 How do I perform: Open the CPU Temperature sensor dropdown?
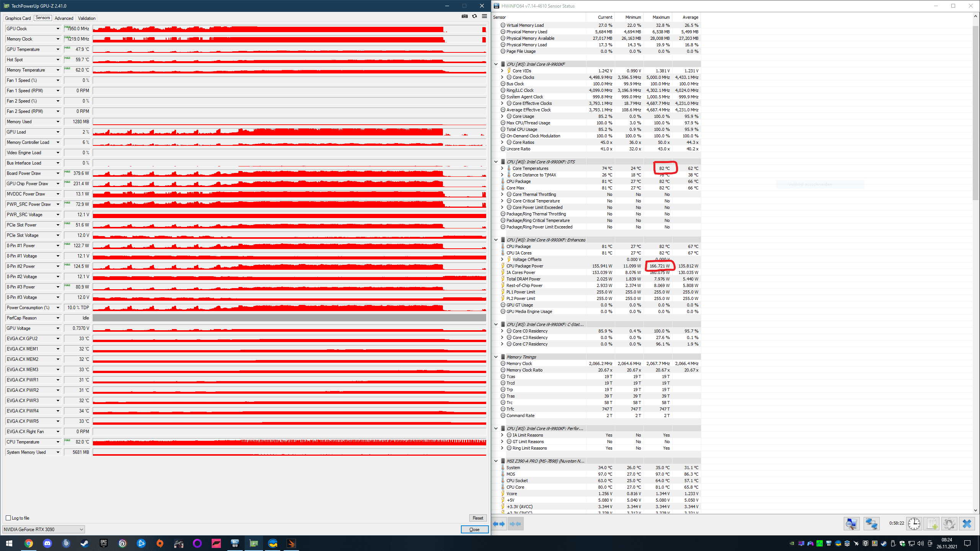pos(58,442)
